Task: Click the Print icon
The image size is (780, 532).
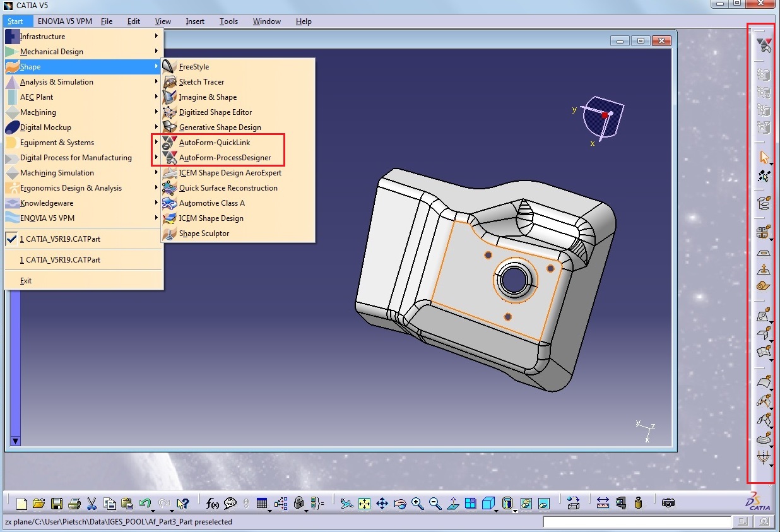Action: (74, 504)
